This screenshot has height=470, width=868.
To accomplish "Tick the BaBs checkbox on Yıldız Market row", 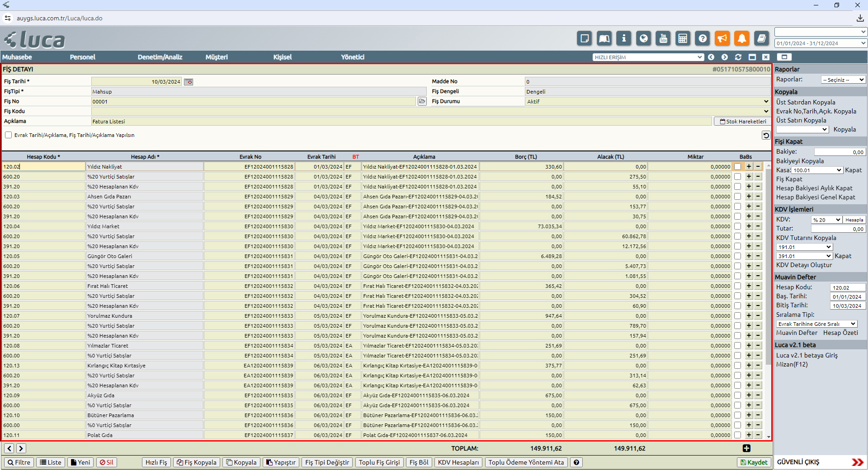I will click(x=738, y=226).
